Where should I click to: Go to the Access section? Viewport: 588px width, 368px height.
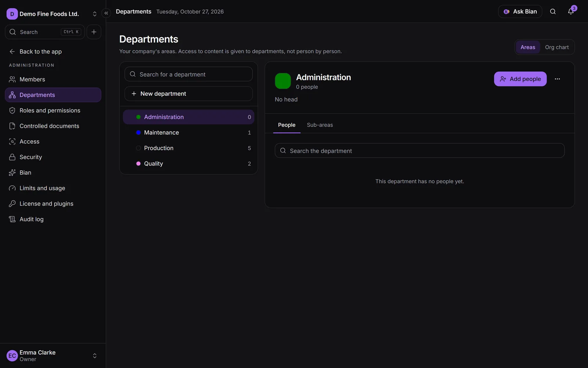click(53, 141)
